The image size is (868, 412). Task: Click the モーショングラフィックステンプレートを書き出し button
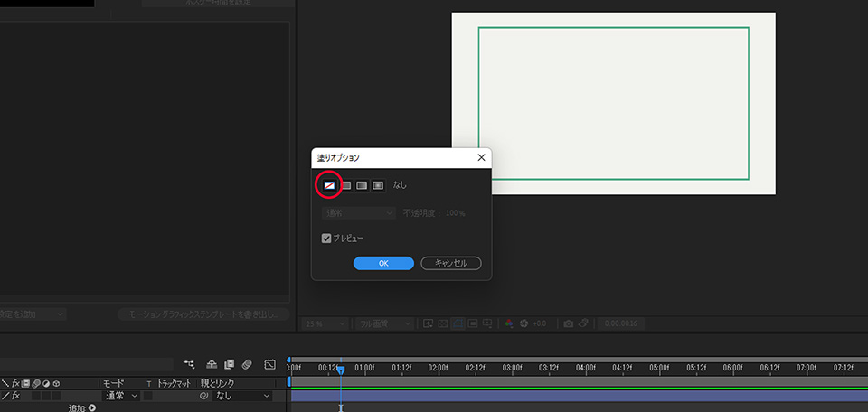(203, 314)
